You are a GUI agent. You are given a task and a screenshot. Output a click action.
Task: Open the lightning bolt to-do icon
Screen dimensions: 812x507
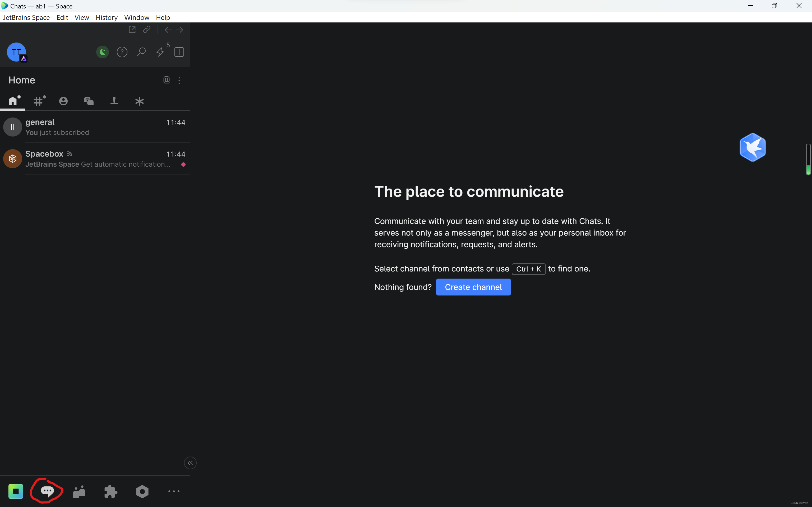click(160, 52)
